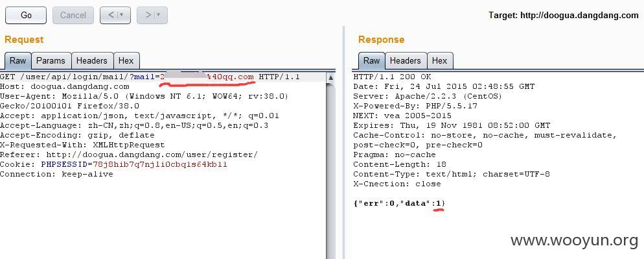Screen dimensions: 644x259
Task: Click the NEXT: vea 2005-2015 line
Action: [402, 116]
